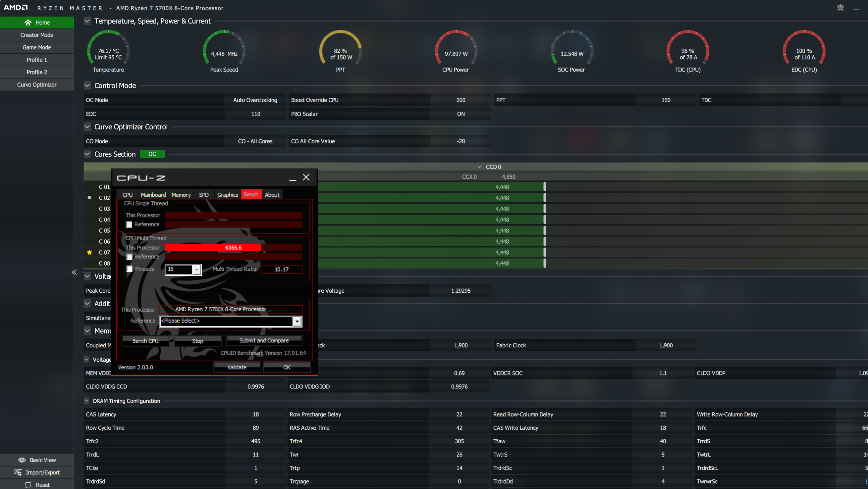Click the Basic View eye icon

[x=22, y=460]
